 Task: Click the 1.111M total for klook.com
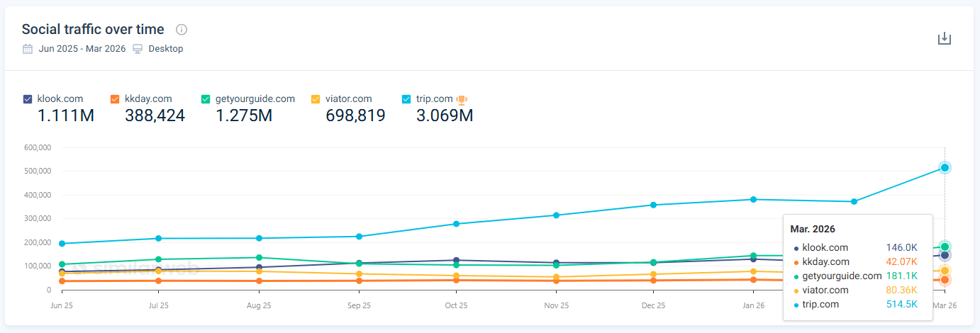[x=65, y=115]
